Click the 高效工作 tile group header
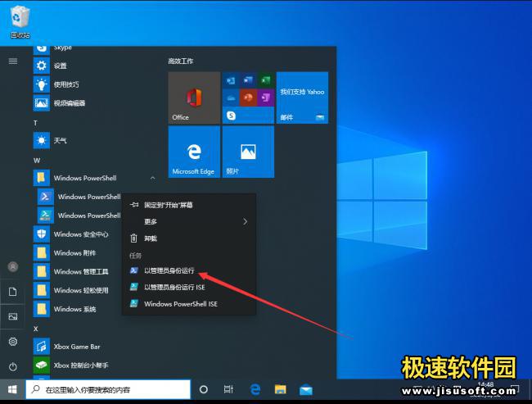 [181, 61]
